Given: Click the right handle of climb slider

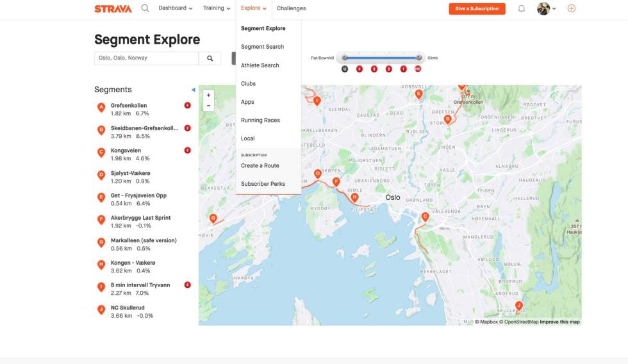Looking at the screenshot, I should pyautogui.click(x=418, y=58).
